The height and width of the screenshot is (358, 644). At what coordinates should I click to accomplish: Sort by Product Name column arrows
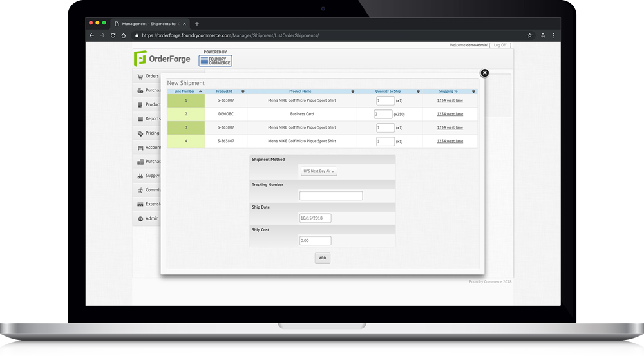(x=352, y=91)
